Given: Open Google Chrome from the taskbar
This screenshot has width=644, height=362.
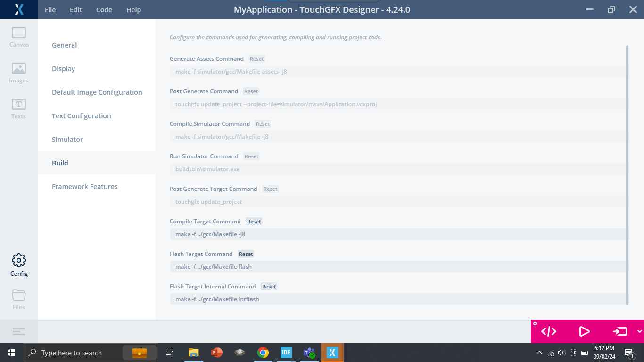Looking at the screenshot, I should [263, 352].
